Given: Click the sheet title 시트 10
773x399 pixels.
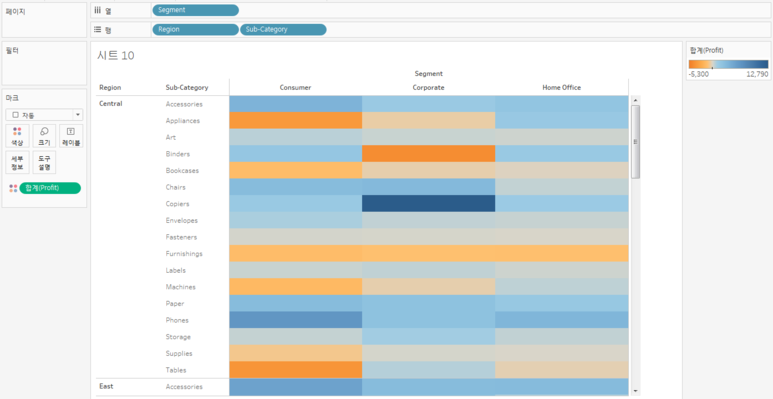Looking at the screenshot, I should [115, 55].
